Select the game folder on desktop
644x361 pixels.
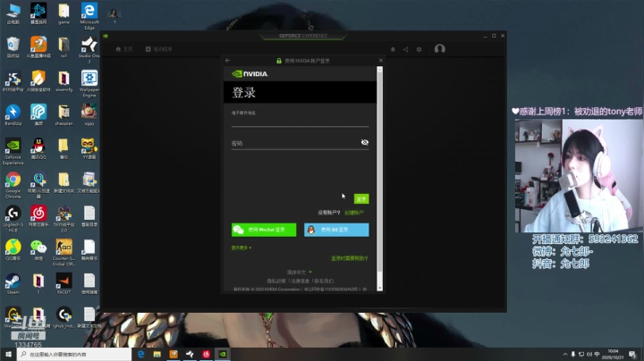[x=64, y=13]
